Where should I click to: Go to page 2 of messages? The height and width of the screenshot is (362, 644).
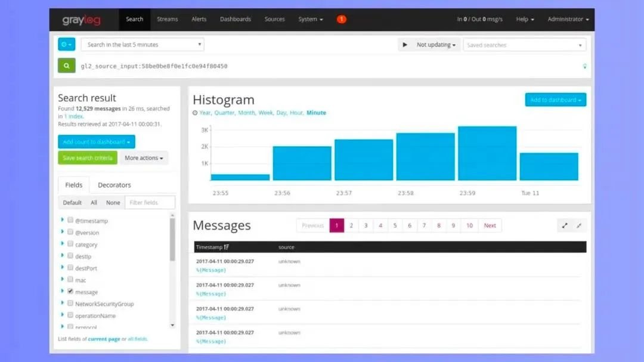click(x=351, y=225)
